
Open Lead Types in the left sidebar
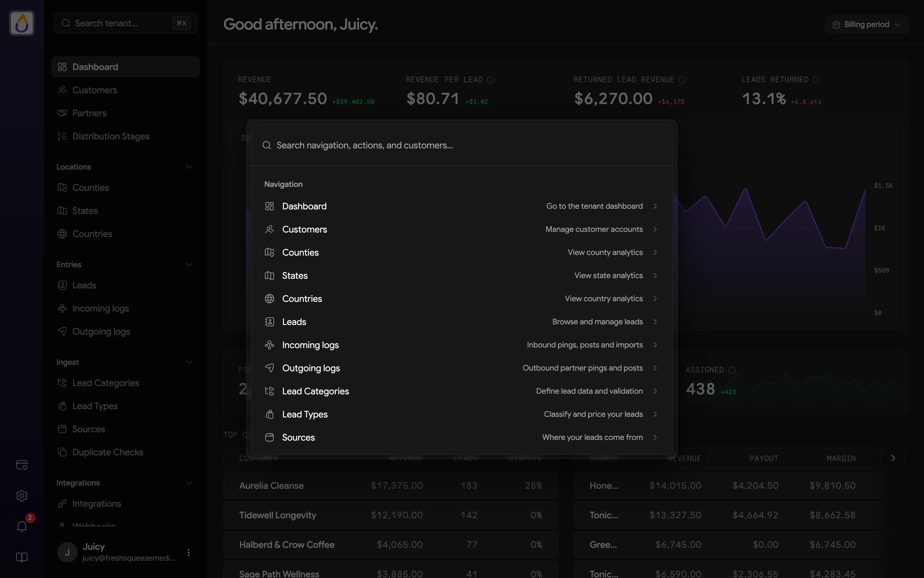[125, 406]
